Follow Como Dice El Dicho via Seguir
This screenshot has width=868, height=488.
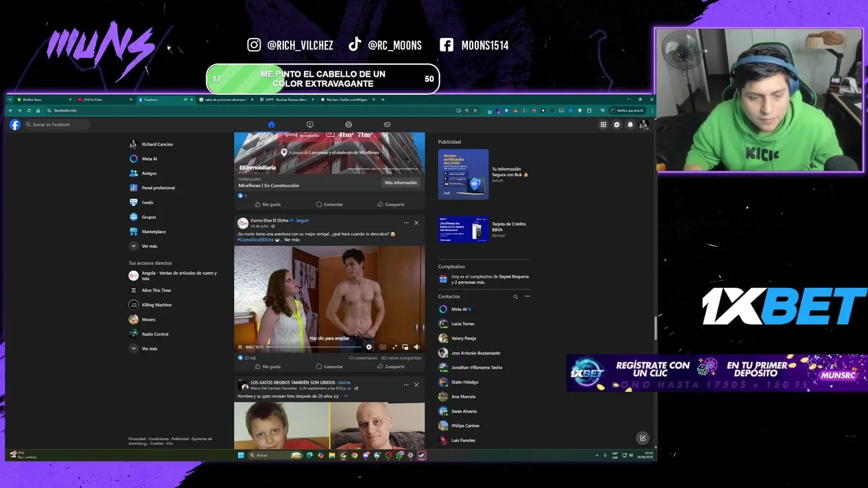coord(302,220)
